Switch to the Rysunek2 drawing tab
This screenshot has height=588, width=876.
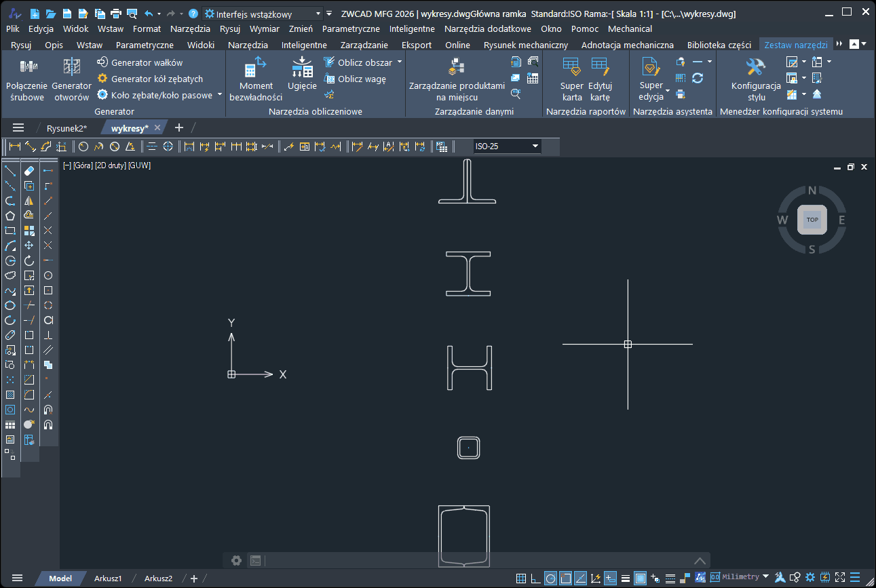coord(66,128)
